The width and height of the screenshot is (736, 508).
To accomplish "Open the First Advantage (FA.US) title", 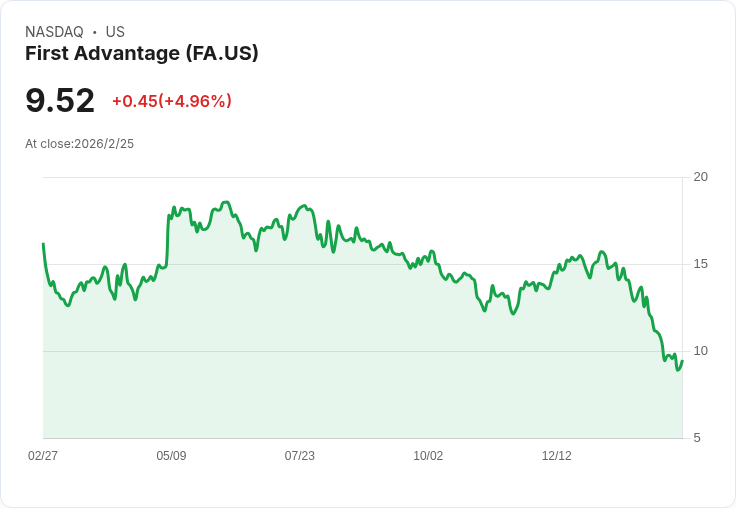I will tap(142, 53).
